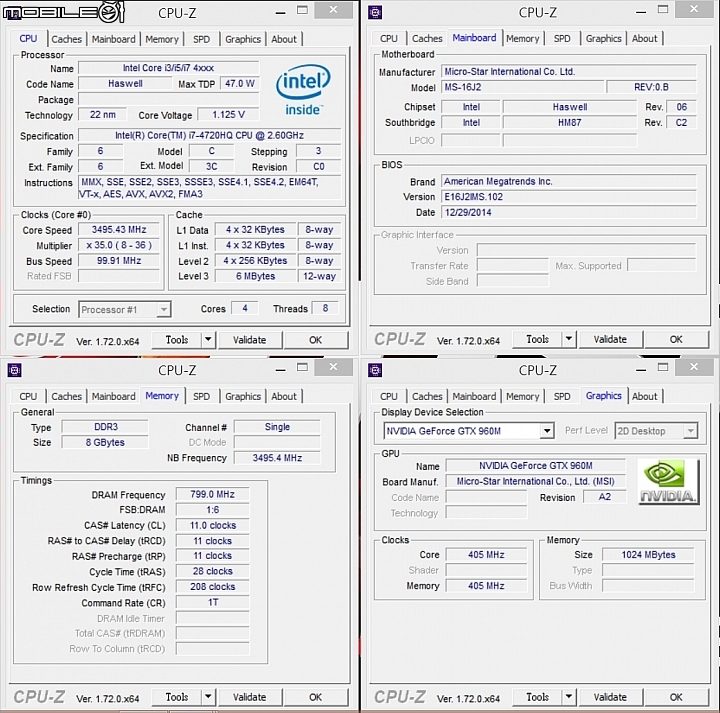This screenshot has width=720, height=713.
Task: Click Validate button in Mainboard window
Action: [x=610, y=339]
